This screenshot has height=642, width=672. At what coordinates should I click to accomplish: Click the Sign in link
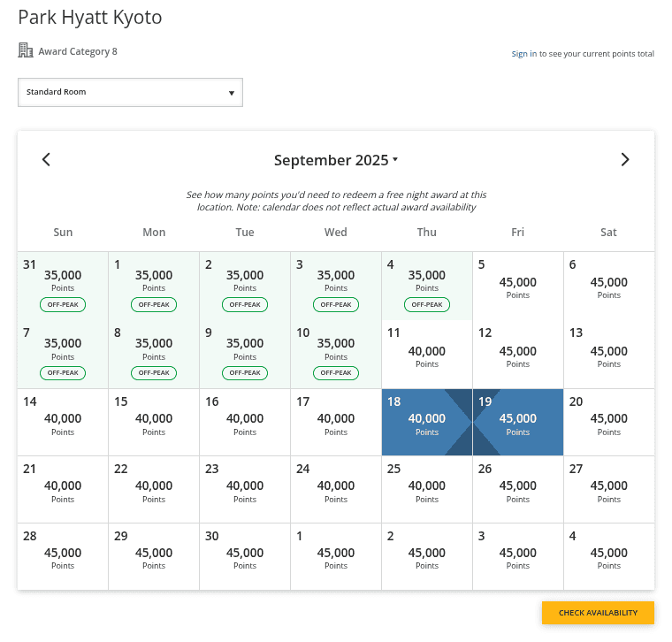523,54
